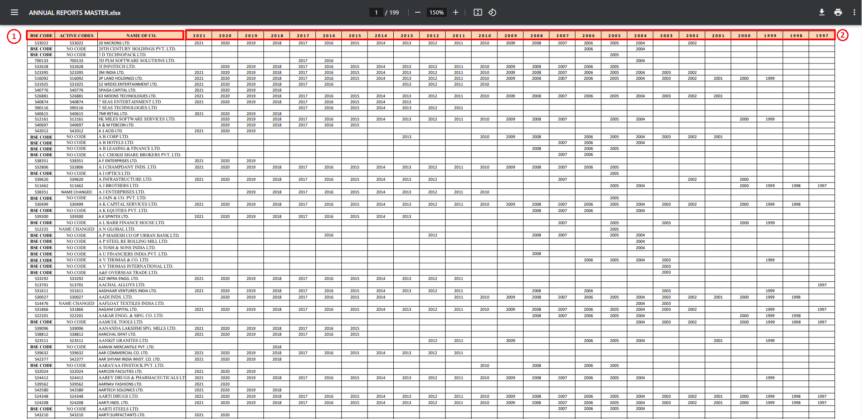Click the 2004 year column header
868x419 pixels.
tap(640, 35)
